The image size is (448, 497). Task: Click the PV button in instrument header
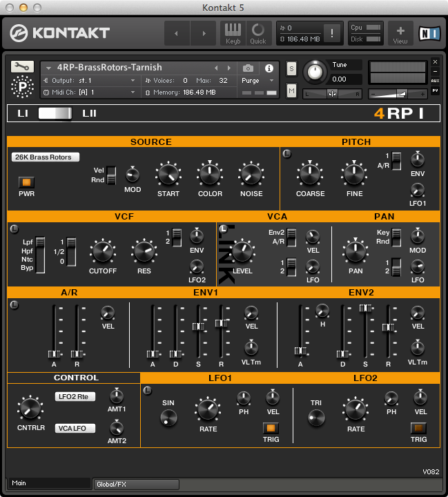(436, 90)
